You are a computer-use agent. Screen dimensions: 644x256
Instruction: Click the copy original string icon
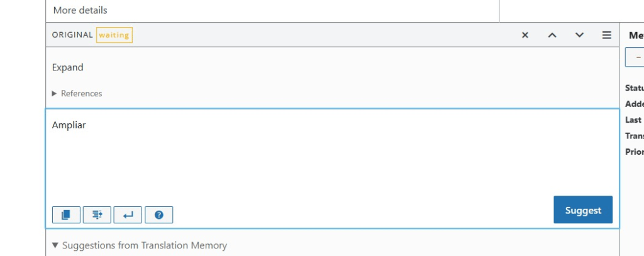click(66, 215)
